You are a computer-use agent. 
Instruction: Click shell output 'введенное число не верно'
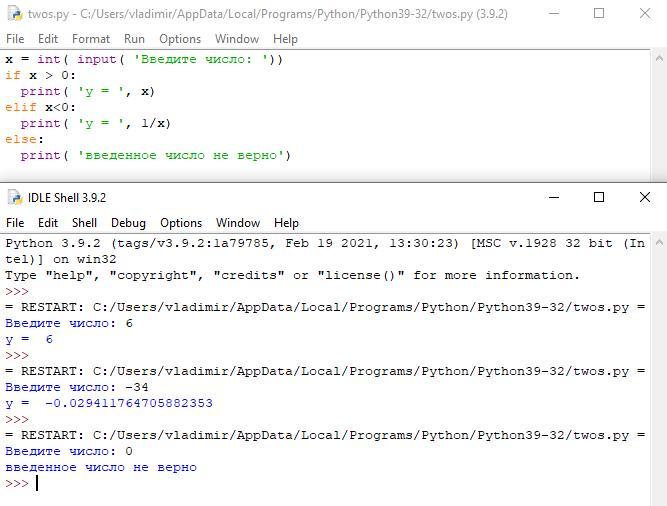[x=101, y=467]
